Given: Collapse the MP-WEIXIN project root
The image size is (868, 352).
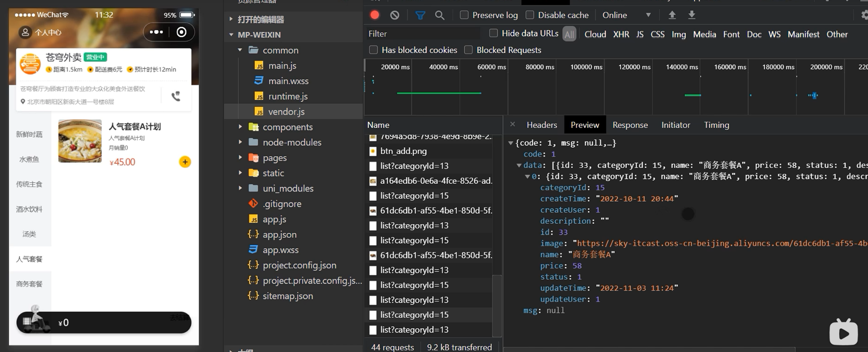Looking at the screenshot, I should pyautogui.click(x=231, y=34).
